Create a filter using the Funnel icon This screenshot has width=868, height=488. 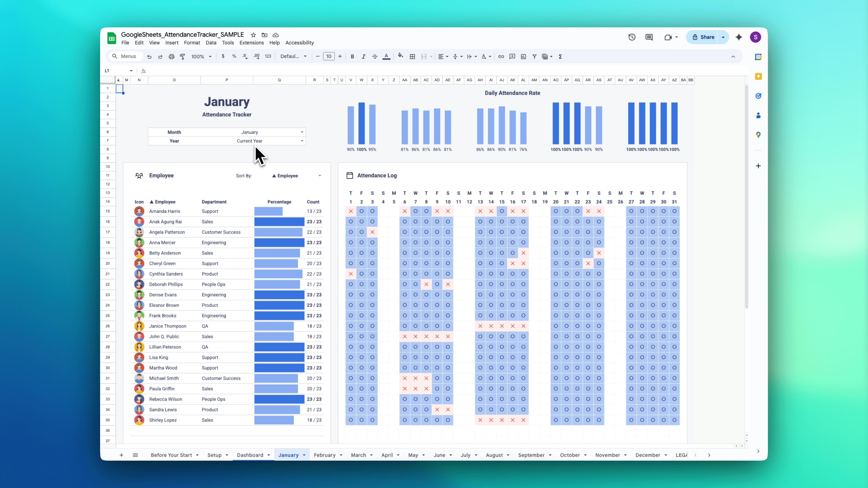coord(534,56)
